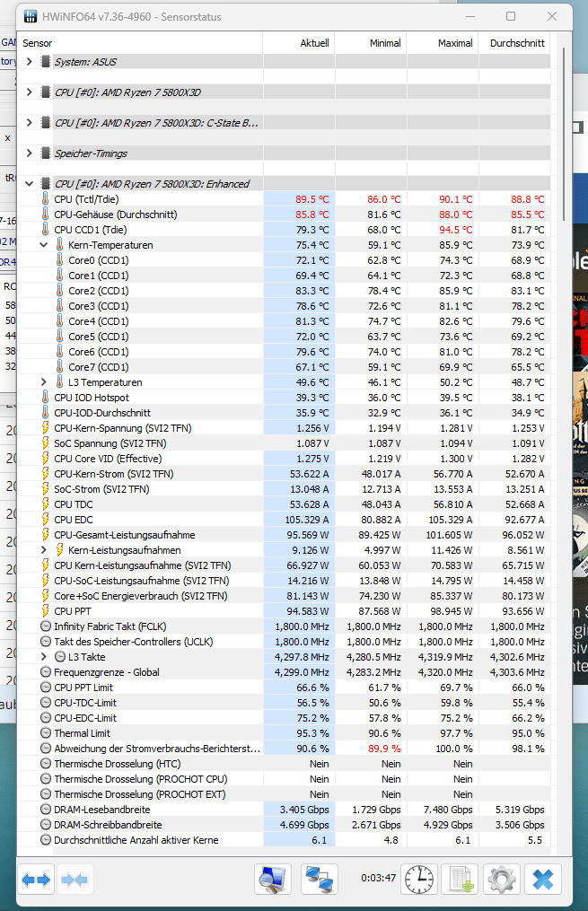Select the Core7 (CCD1) row

(x=284, y=366)
